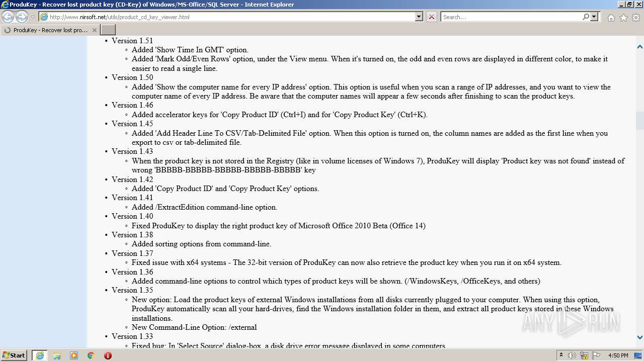The image size is (644, 362).
Task: Open Favorites star icon
Action: (x=623, y=18)
